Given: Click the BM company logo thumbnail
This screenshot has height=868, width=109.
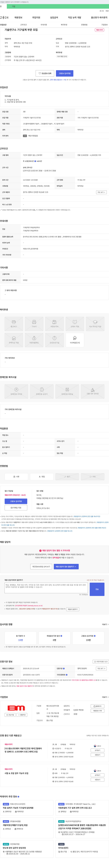Looking at the screenshot, I should pos(16,708).
